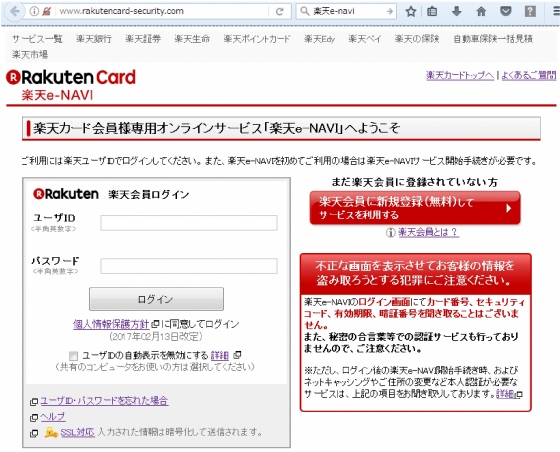This screenshot has width=560, height=452.
Task: Follow the 楽天カードトップへ link
Action: coord(460,75)
